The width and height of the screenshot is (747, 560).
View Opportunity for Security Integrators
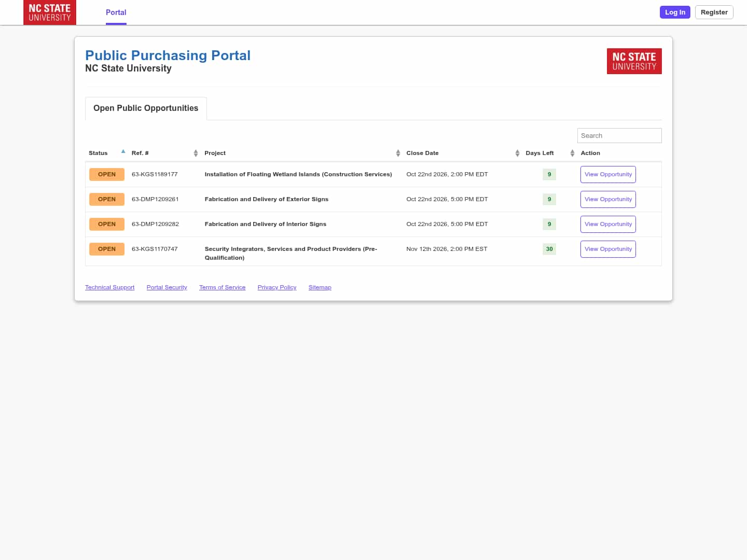tap(608, 249)
